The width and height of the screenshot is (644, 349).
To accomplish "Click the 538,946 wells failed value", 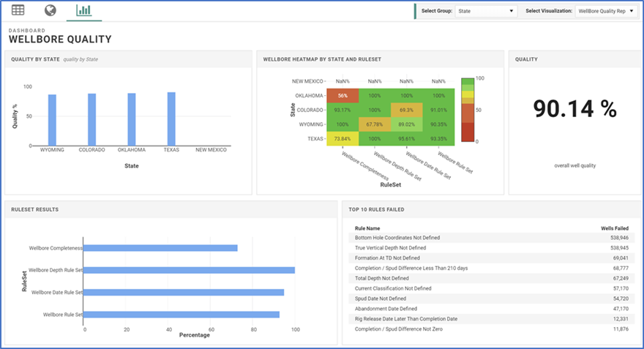I will pyautogui.click(x=619, y=238).
